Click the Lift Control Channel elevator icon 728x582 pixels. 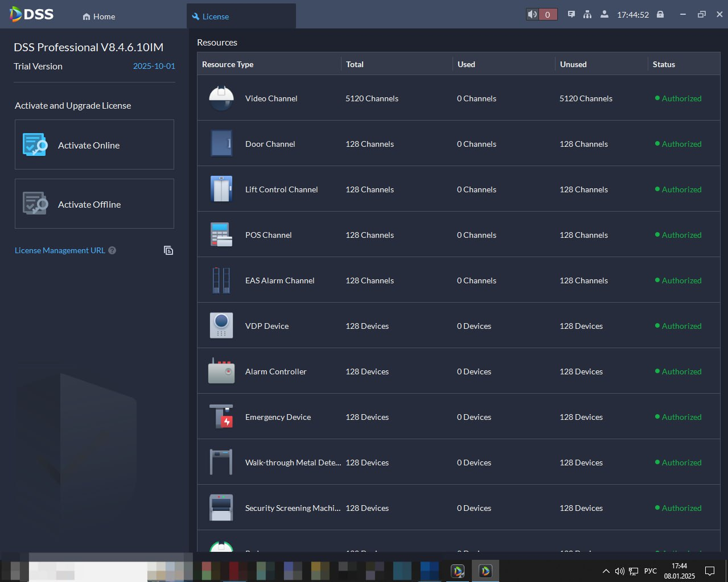(x=221, y=189)
